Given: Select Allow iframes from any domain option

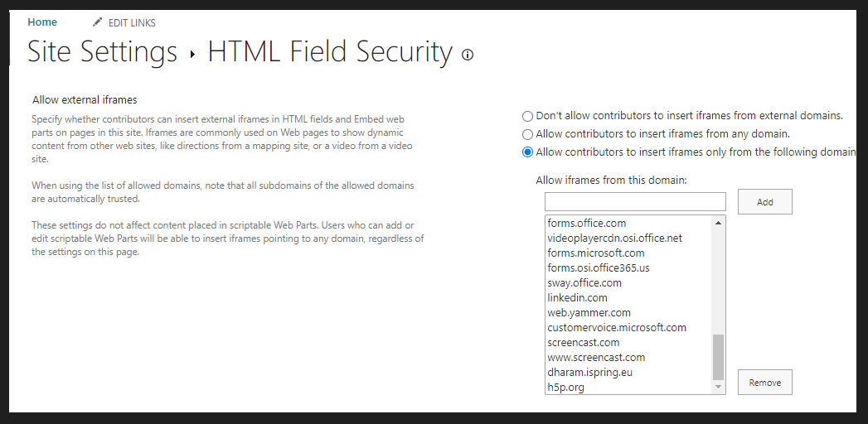Looking at the screenshot, I should pyautogui.click(x=527, y=134).
